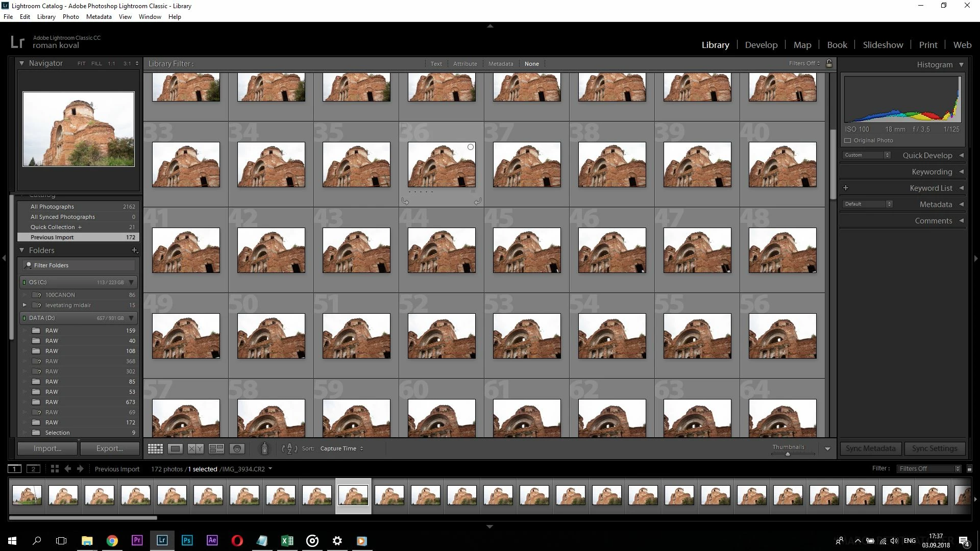Switch to the Develop module
Viewport: 980px width, 551px height.
coord(761,45)
